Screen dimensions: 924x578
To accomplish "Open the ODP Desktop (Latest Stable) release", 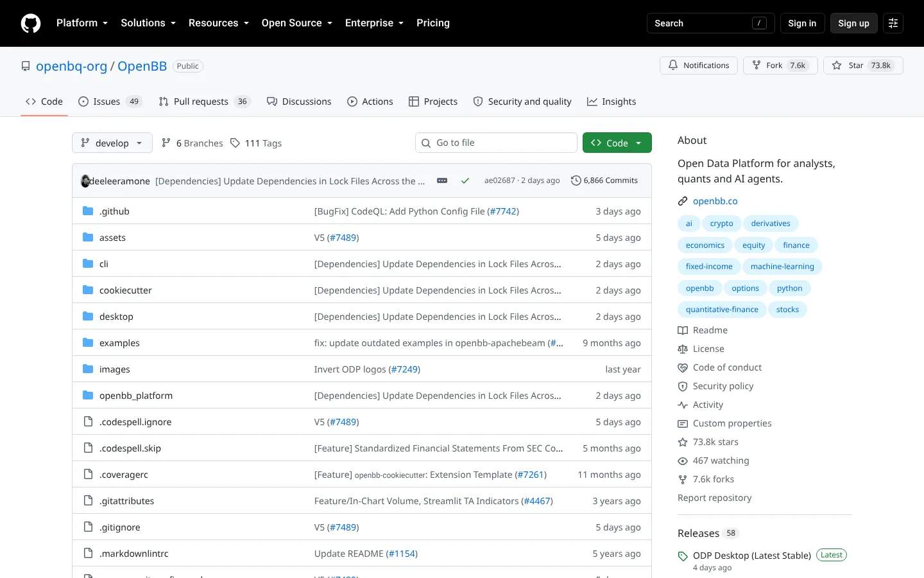I will click(x=752, y=556).
